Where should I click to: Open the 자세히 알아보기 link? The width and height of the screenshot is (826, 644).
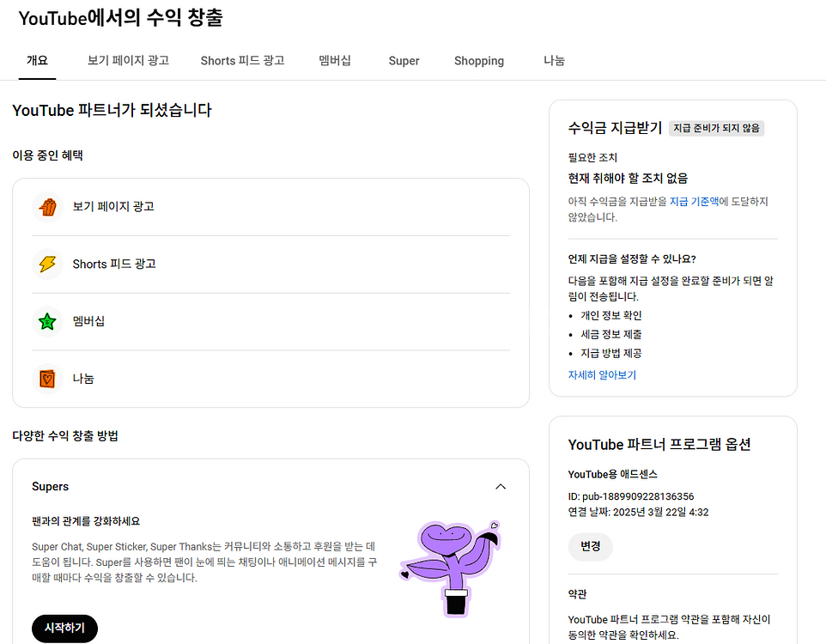point(602,374)
